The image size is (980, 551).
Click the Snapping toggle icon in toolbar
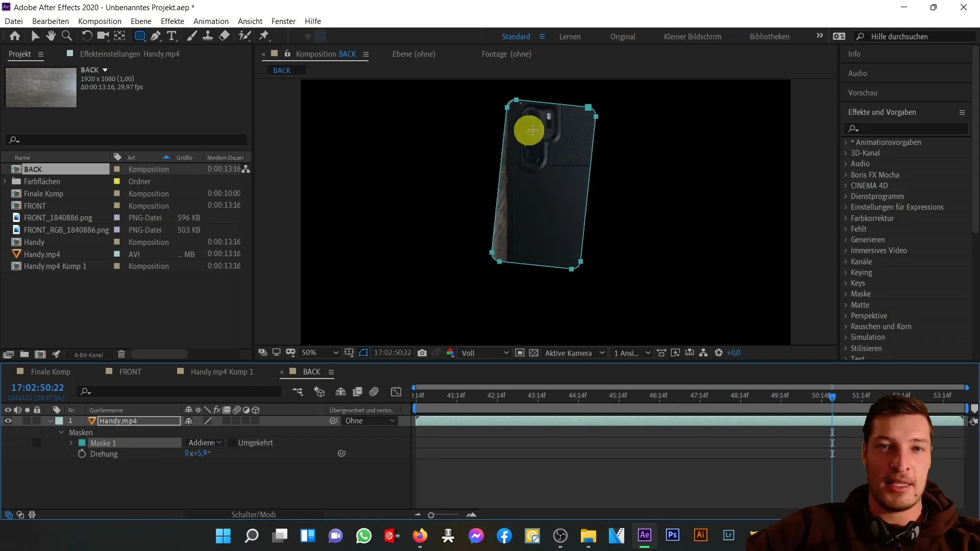point(322,36)
